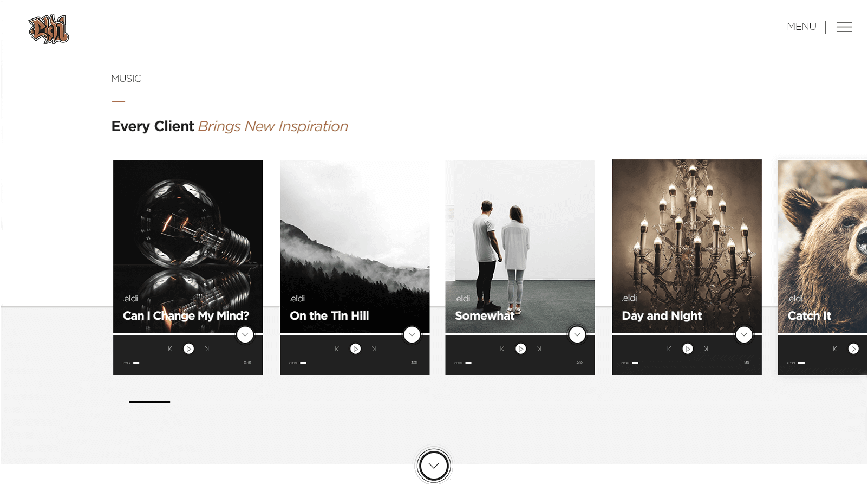Open the hamburger menu icon
The height and width of the screenshot is (484, 868).
pos(844,27)
